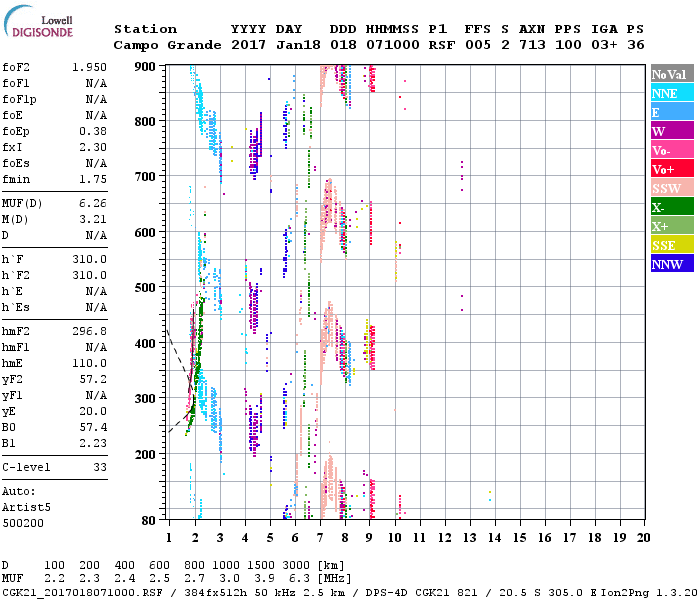The height and width of the screenshot is (600, 700).
Task: Click the 10 MHz frequency axis tick label
Action: [396, 537]
